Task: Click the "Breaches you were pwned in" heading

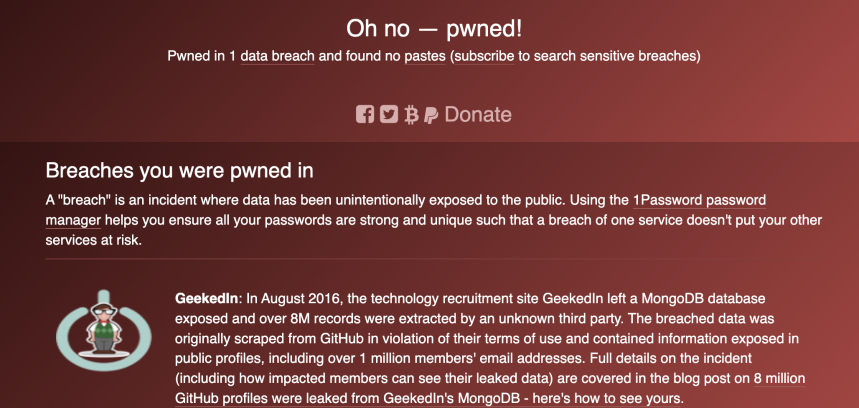Action: click(x=180, y=170)
